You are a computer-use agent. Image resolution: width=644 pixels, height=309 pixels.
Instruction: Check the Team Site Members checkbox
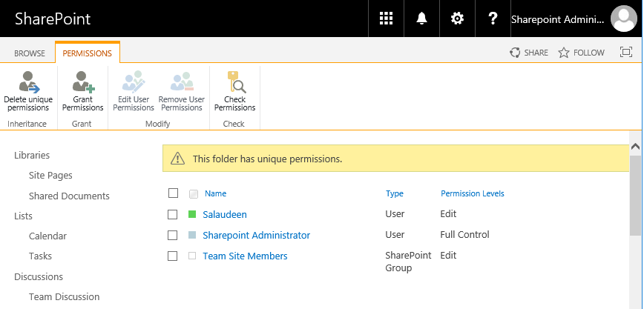[172, 256]
